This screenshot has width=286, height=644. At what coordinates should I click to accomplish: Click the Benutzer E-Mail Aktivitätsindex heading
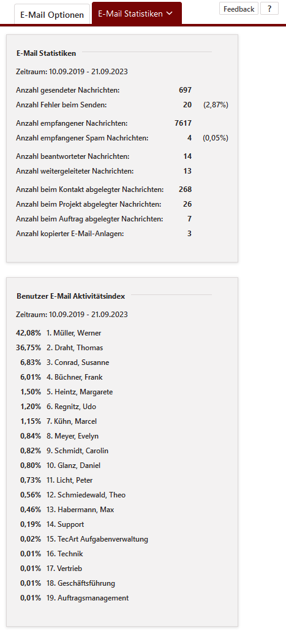pyautogui.click(x=71, y=296)
